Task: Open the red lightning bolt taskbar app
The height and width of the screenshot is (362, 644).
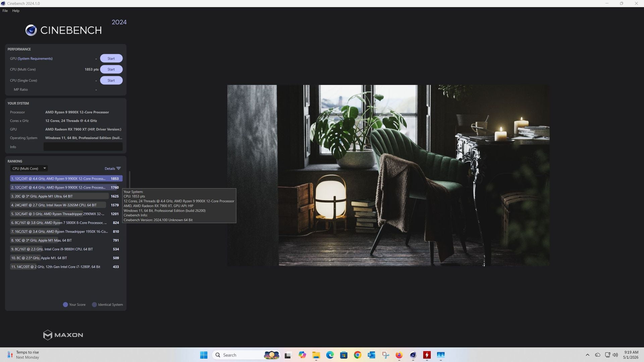Action: pyautogui.click(x=427, y=355)
